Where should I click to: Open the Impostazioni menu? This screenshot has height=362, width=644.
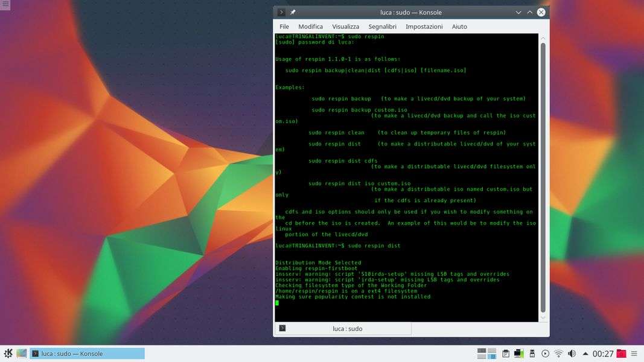coord(424,27)
